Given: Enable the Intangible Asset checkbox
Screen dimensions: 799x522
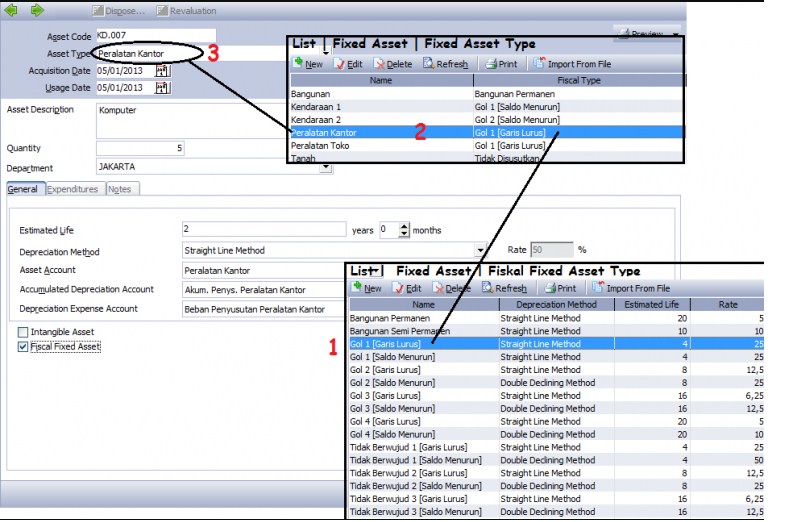Looking at the screenshot, I should click(24, 332).
